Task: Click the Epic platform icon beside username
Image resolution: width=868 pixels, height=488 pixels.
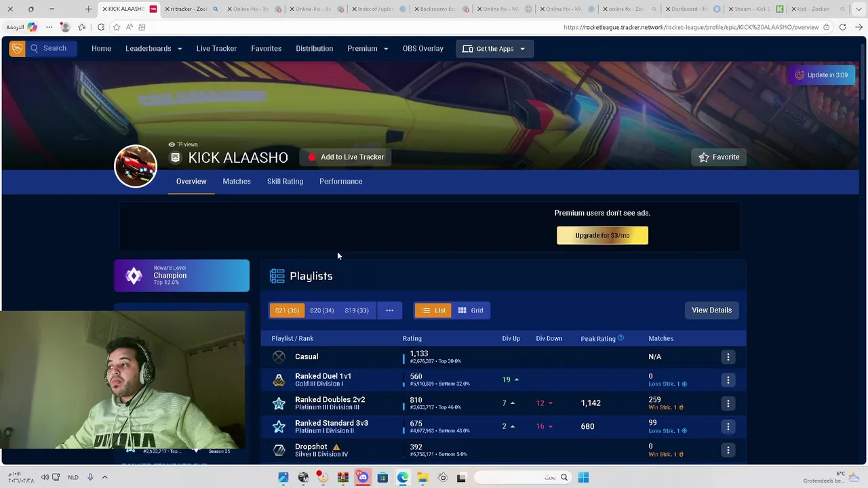Action: pos(176,157)
